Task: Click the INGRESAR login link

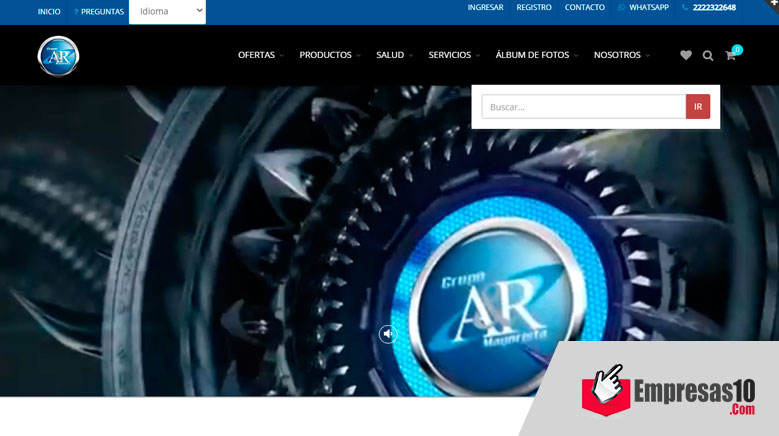Action: [x=485, y=7]
